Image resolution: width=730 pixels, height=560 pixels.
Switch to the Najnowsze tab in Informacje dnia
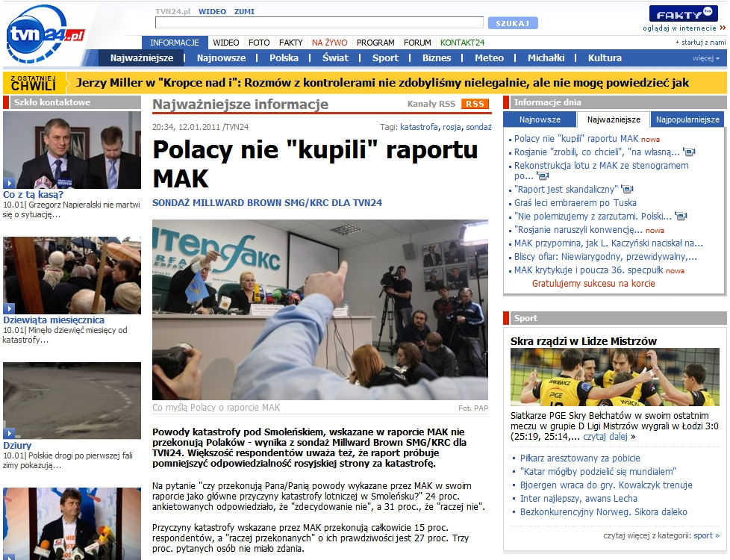540,119
